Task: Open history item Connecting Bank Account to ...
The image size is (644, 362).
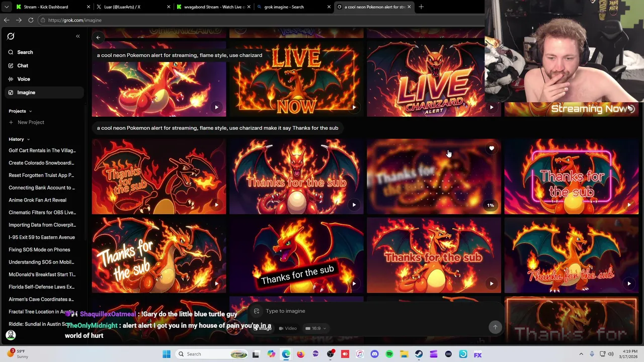Action: coord(42,188)
